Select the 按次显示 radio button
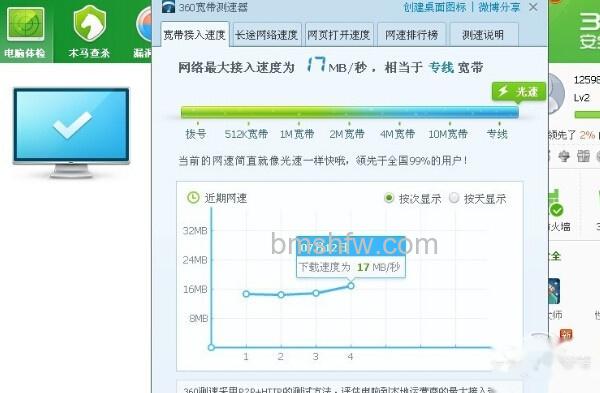Viewport: 600px width, 393px height. (x=389, y=198)
